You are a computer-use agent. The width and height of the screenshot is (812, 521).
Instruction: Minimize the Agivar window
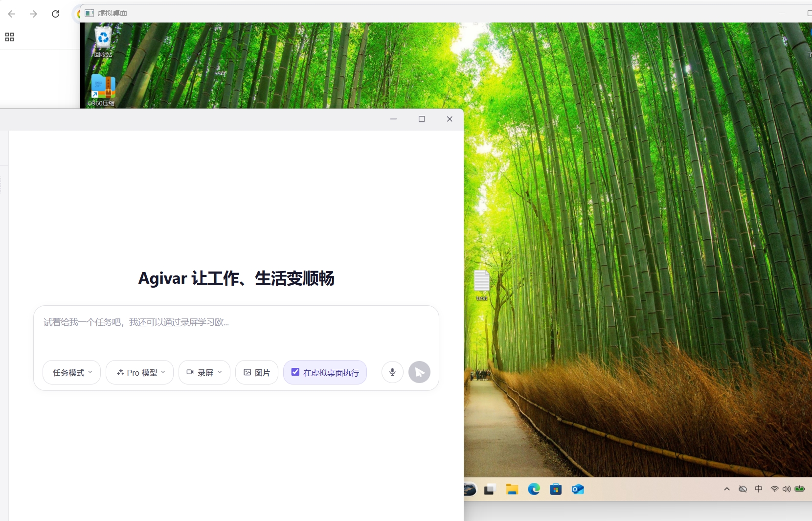393,119
